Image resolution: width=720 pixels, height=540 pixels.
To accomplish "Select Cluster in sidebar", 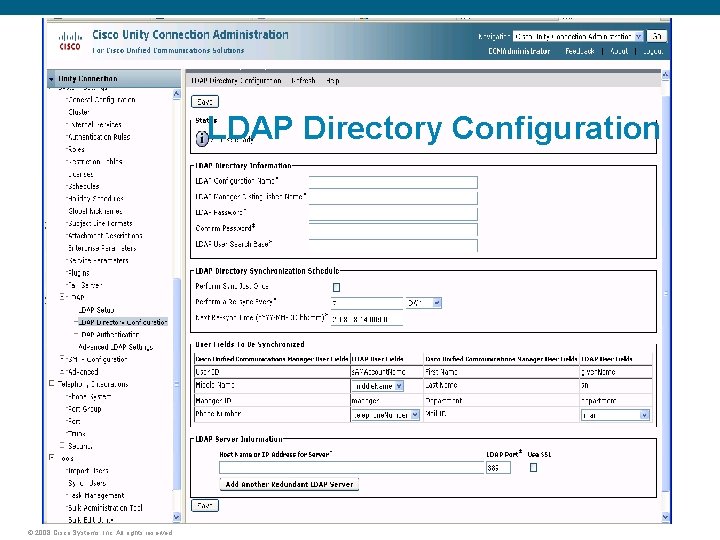I will click(79, 112).
